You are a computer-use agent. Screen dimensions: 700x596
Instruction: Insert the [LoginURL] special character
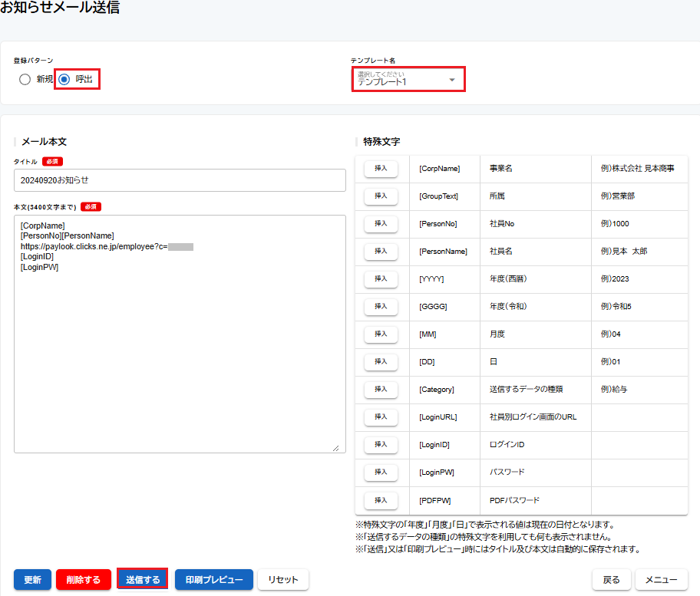(381, 417)
